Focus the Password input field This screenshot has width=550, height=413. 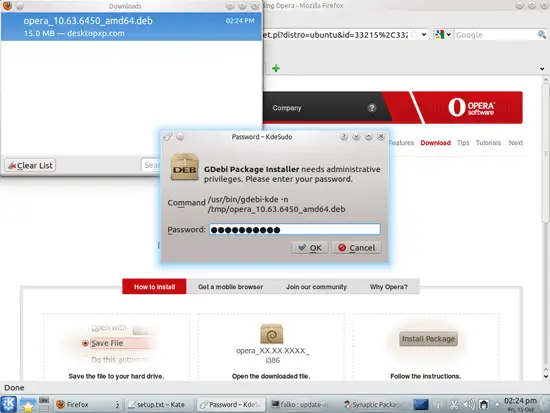pos(295,229)
